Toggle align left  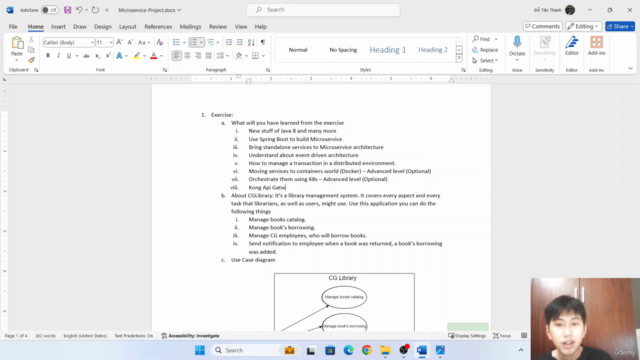(176, 56)
